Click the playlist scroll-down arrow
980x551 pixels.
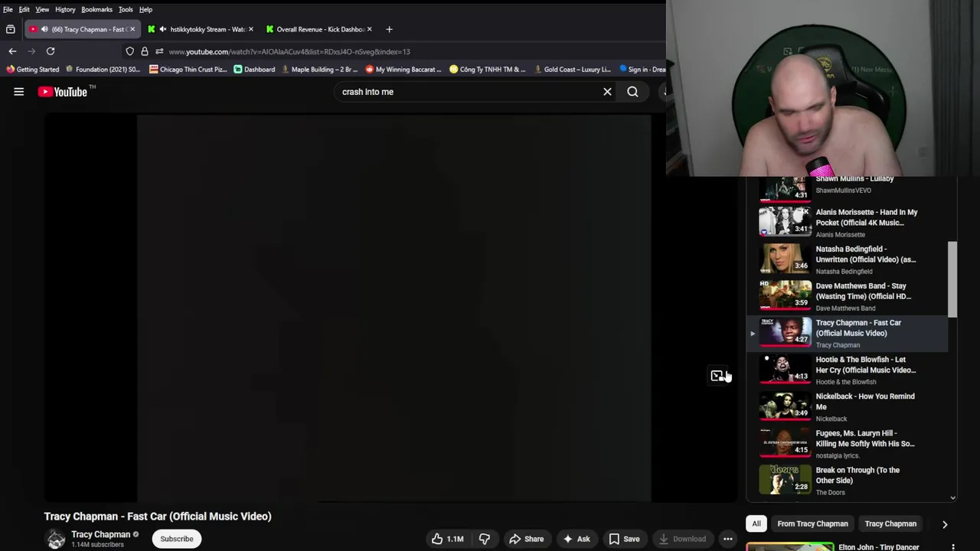[x=952, y=497]
